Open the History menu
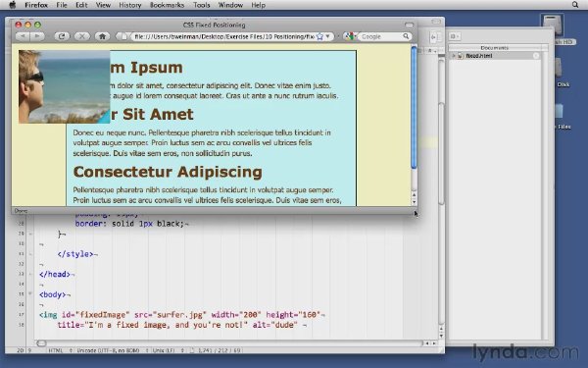The height and width of the screenshot is (368, 588). tap(130, 5)
